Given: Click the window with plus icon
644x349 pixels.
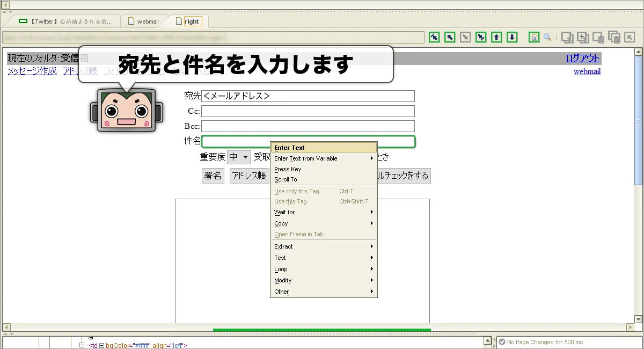Looking at the screenshot, I should tap(583, 37).
